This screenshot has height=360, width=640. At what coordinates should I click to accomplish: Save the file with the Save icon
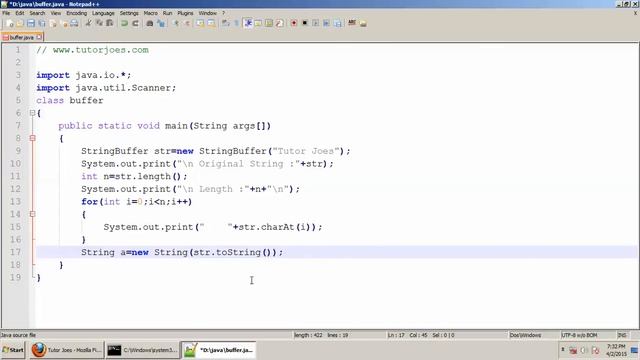(31, 23)
